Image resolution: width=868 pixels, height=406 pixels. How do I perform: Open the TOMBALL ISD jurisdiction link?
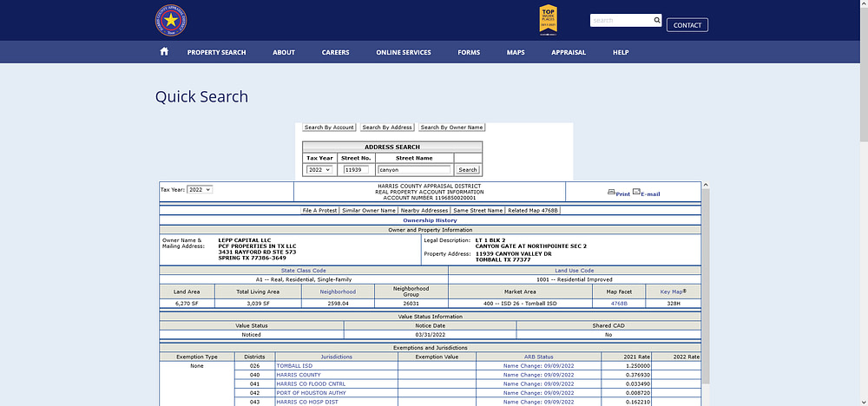pos(293,365)
